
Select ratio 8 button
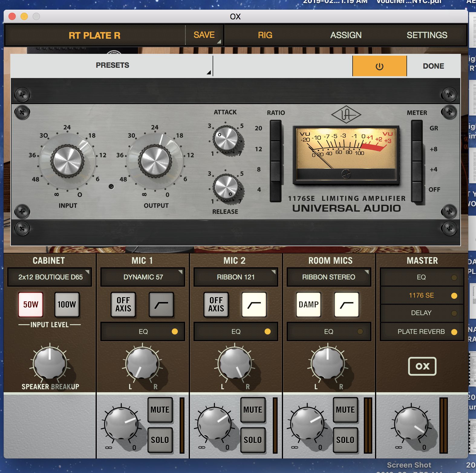275,171
